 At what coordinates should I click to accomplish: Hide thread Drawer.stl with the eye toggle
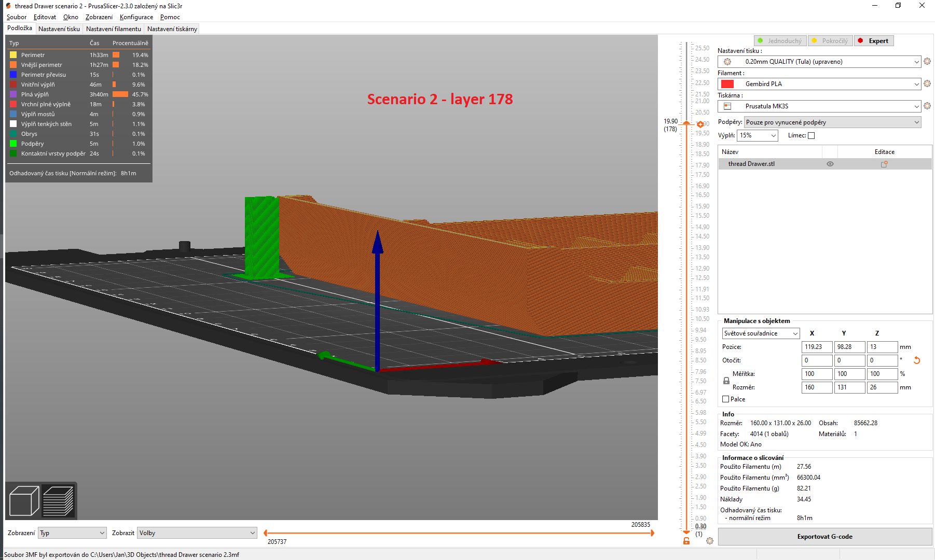830,163
